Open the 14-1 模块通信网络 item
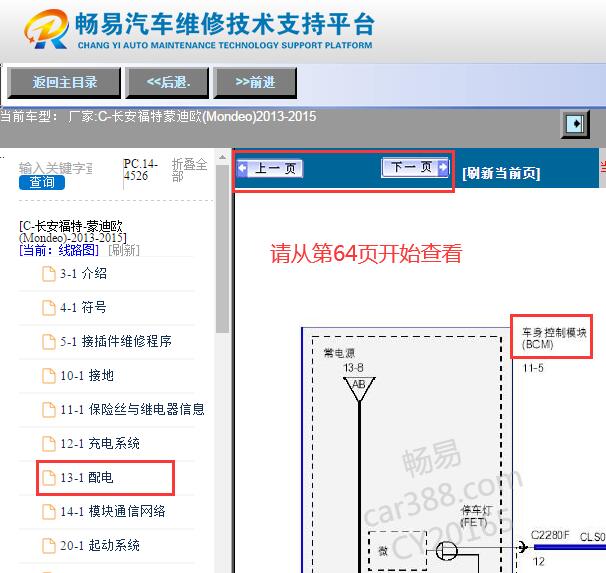This screenshot has width=606, height=573. click(112, 512)
